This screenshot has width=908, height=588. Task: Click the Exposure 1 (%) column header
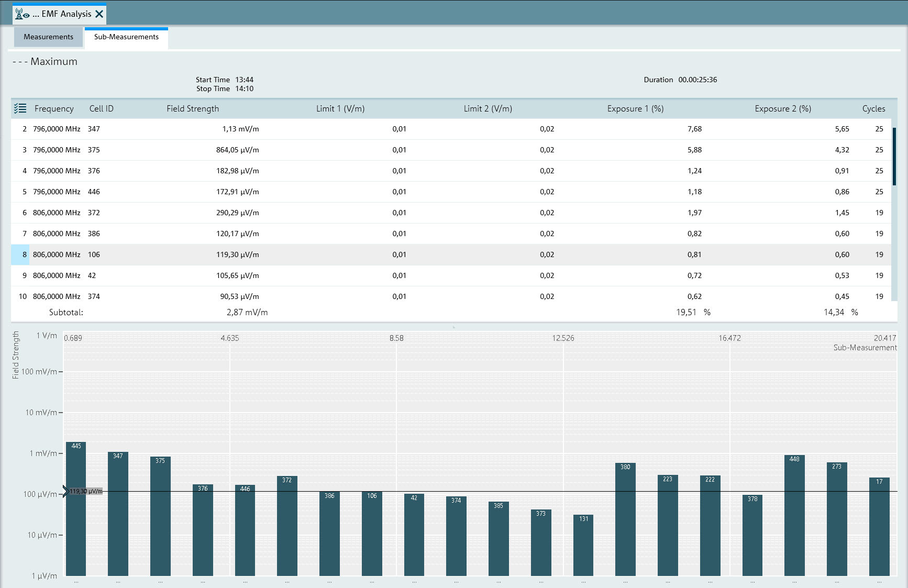635,108
